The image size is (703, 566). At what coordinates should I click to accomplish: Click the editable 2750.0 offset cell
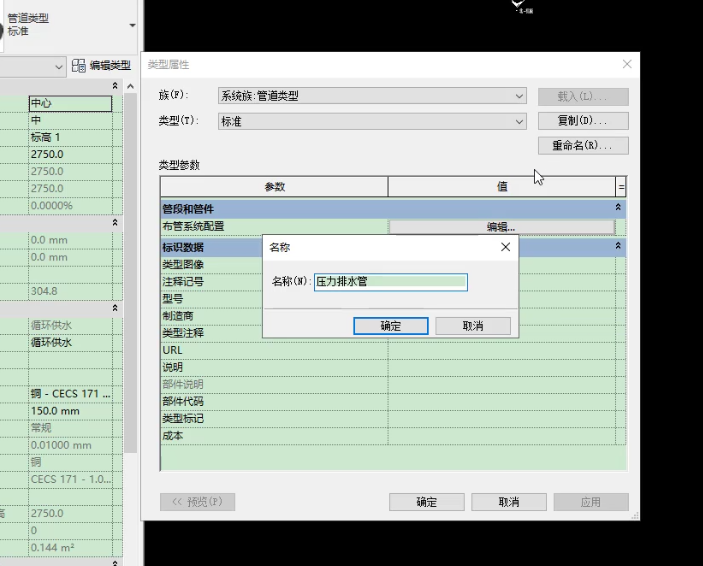70,154
